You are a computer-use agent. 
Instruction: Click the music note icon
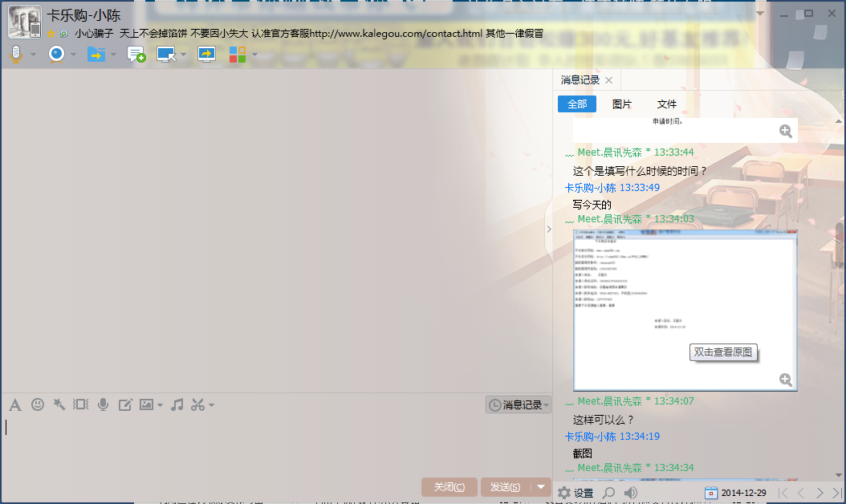point(177,404)
